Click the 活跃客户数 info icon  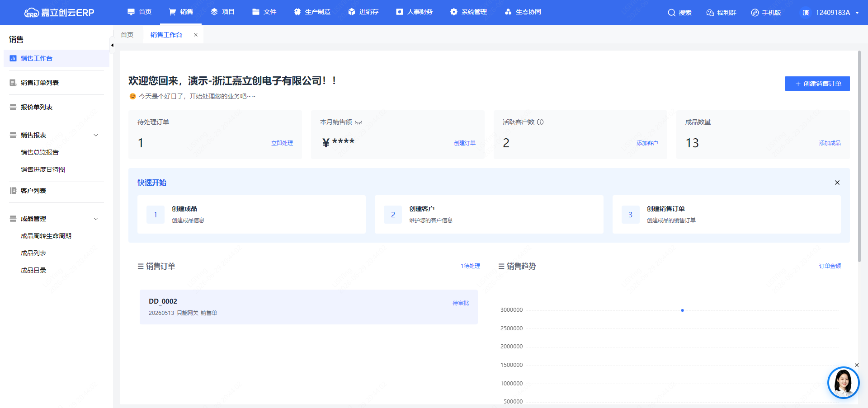540,122
